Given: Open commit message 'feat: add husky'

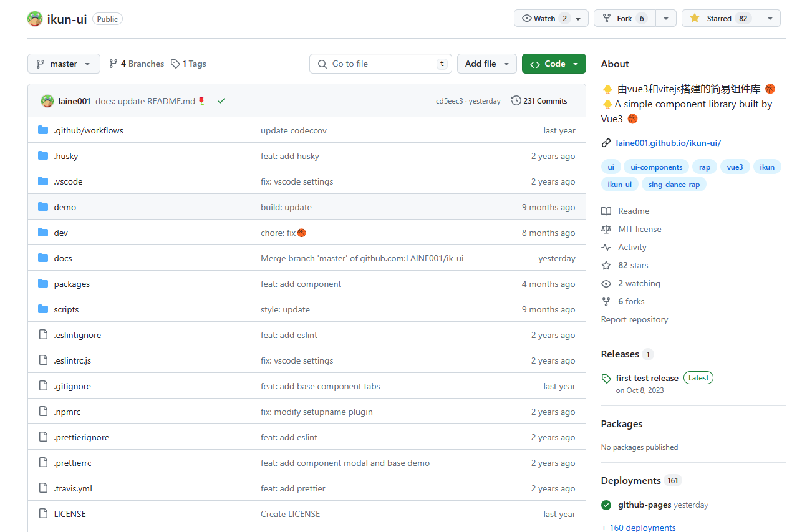Looking at the screenshot, I should click(290, 156).
